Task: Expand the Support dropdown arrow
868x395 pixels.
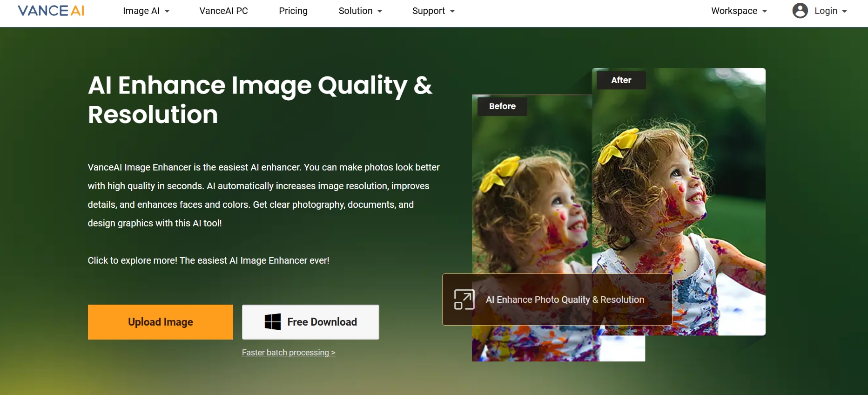Action: [x=452, y=11]
